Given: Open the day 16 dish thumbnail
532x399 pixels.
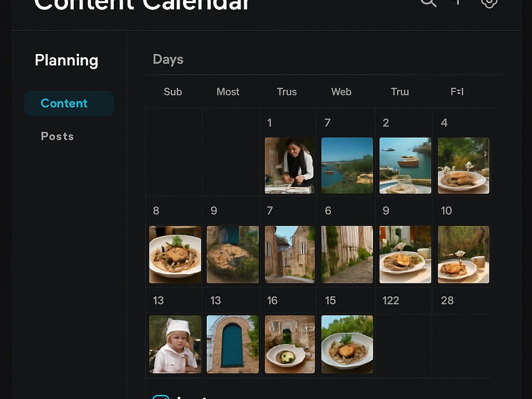Looking at the screenshot, I should click(290, 344).
